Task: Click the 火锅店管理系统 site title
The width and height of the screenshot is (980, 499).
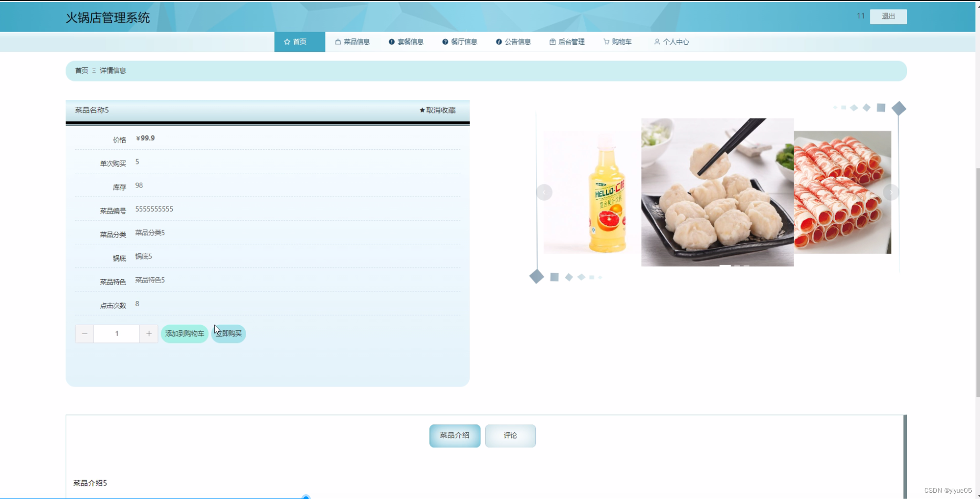Action: click(x=108, y=17)
